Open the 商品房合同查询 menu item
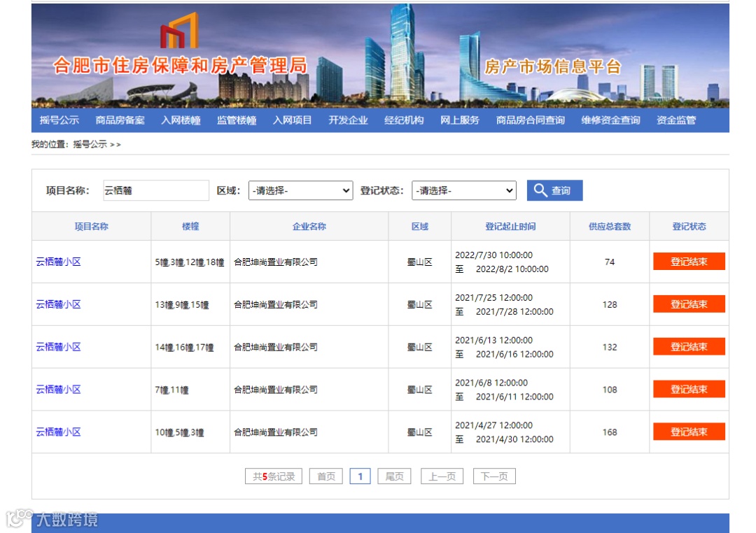The height and width of the screenshot is (533, 756). tap(531, 120)
